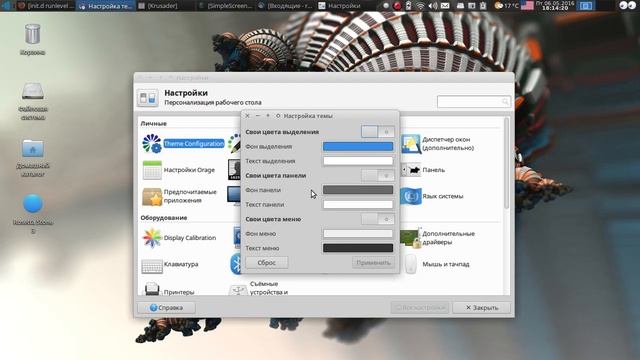Image resolution: width=640 pixels, height=360 pixels.
Task: Click the 'Панель' label
Action: [x=433, y=170]
